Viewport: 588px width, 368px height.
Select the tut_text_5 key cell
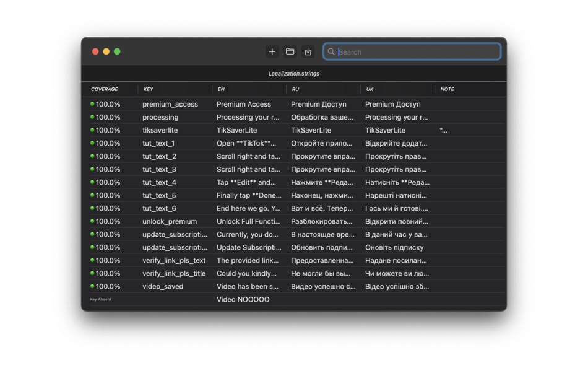tap(159, 196)
